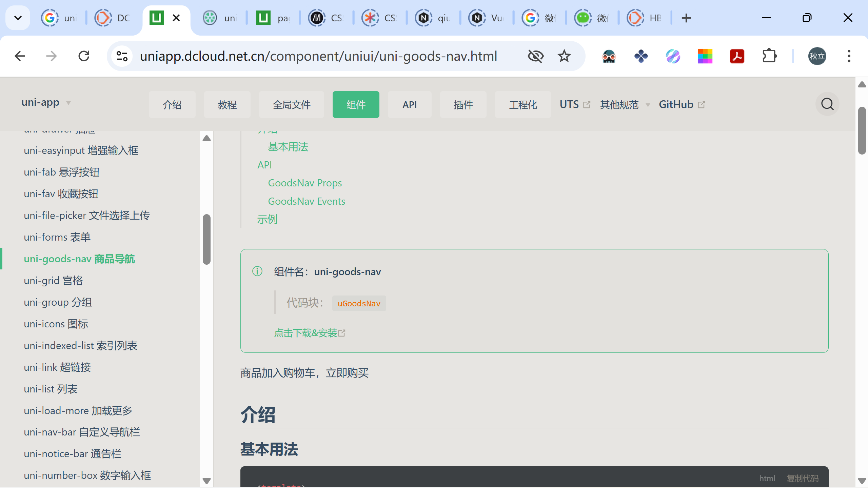The height and width of the screenshot is (488, 868).
Task: Switch to the API nav tab
Action: coord(410,105)
